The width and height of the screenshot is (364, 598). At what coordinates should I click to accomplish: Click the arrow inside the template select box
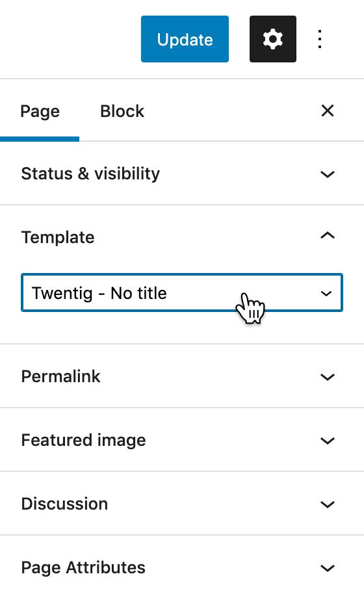[x=326, y=293]
